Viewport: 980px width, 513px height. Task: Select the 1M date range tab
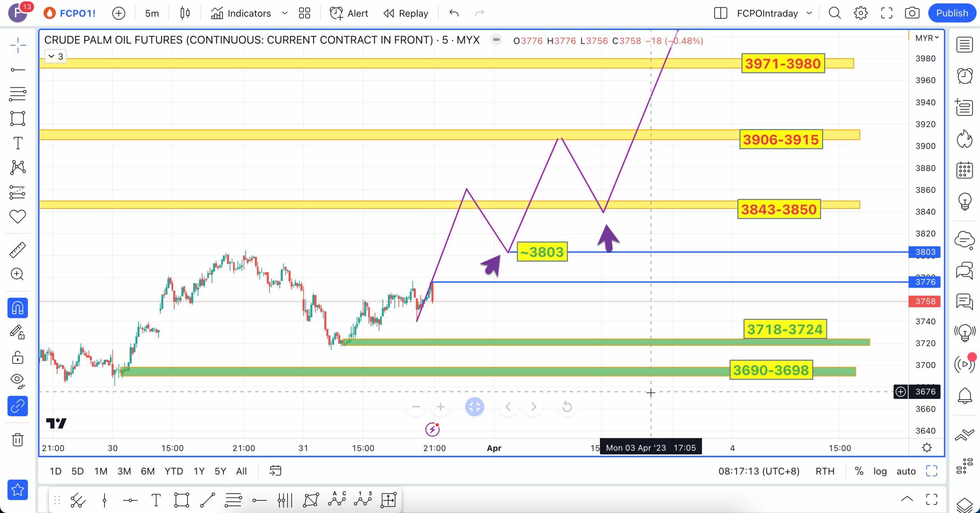pyautogui.click(x=101, y=471)
